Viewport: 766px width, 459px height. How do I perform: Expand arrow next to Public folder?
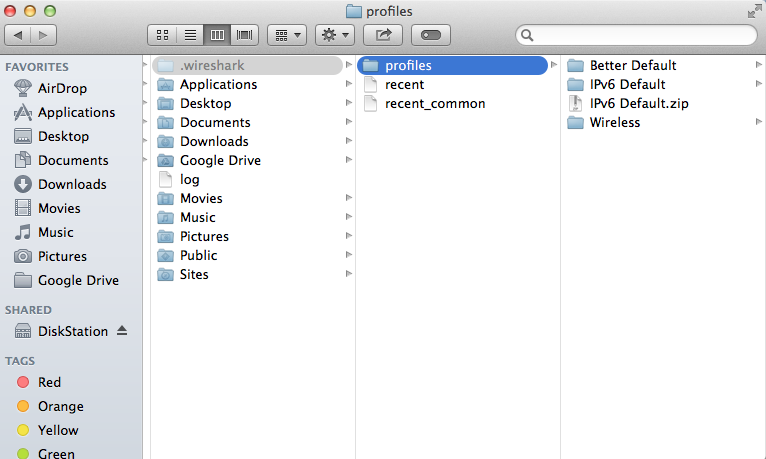349,254
